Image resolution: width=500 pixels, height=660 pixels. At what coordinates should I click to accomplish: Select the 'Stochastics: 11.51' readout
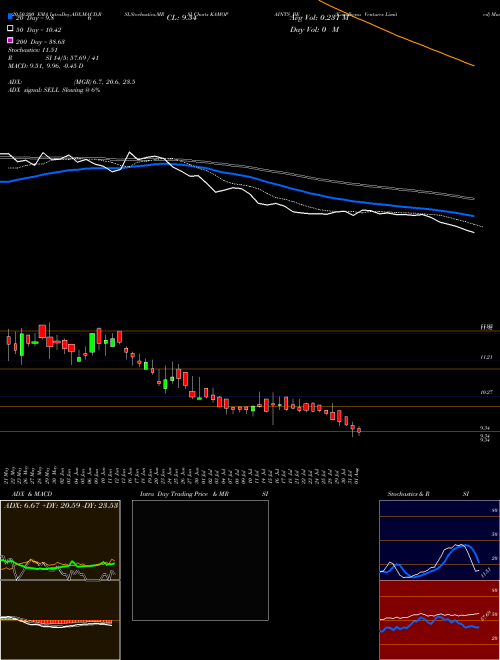coord(32,50)
